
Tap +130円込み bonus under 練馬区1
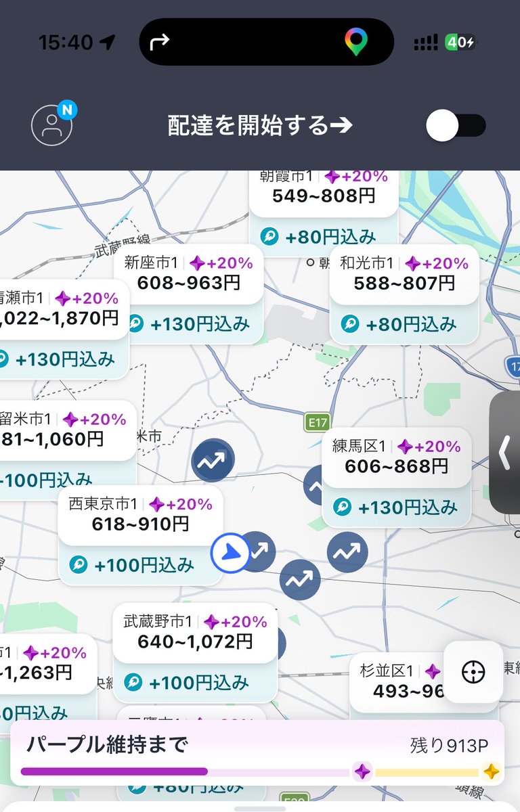click(408, 507)
